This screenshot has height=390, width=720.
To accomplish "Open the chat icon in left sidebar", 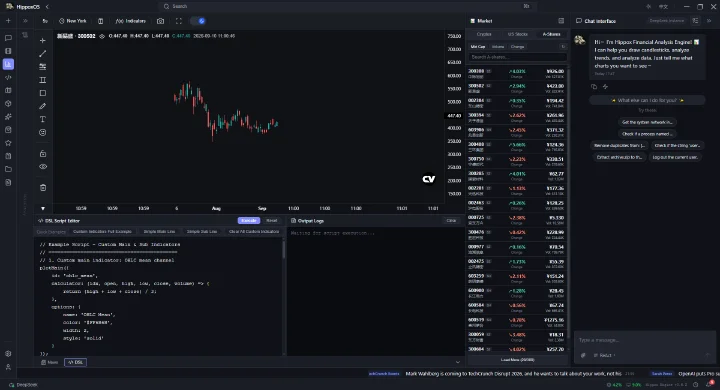I will point(8,38).
